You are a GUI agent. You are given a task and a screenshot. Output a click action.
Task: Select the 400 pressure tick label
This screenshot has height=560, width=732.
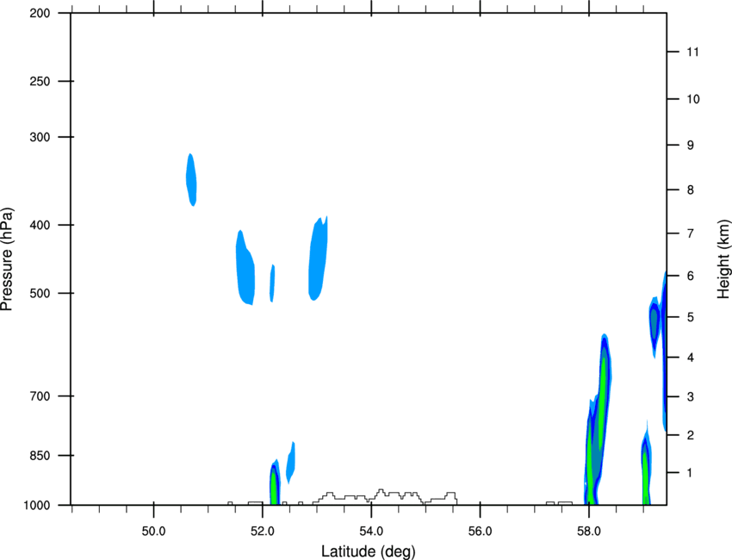pyautogui.click(x=40, y=225)
